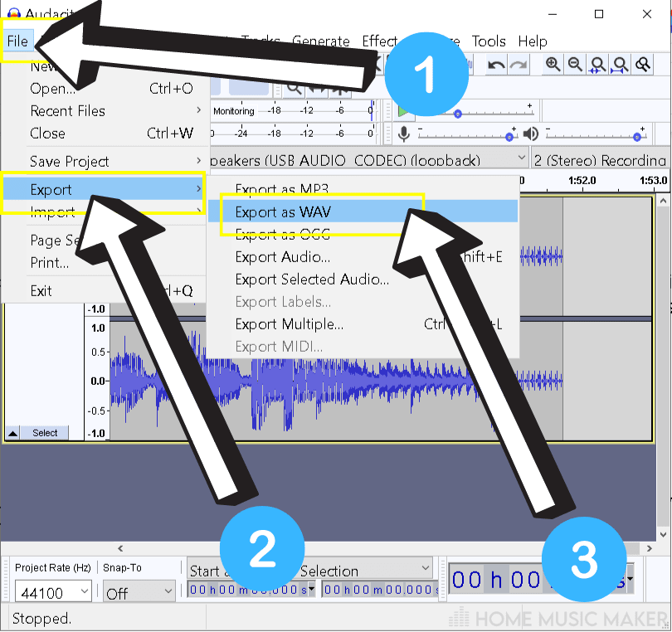Viewport: 672px width, 632px height.
Task: Click the audio position time display
Action: click(x=540, y=579)
